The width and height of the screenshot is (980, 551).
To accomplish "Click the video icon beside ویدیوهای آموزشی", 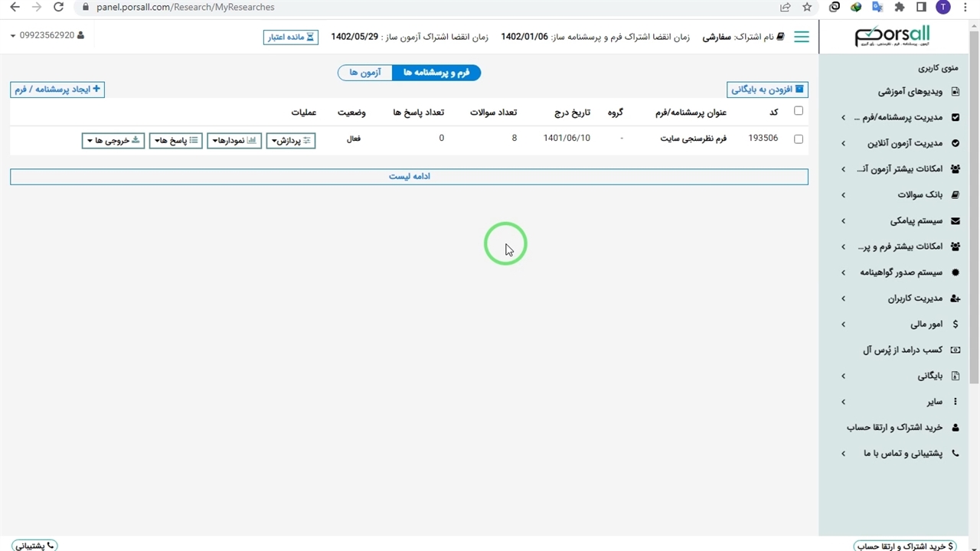I will (x=955, y=92).
